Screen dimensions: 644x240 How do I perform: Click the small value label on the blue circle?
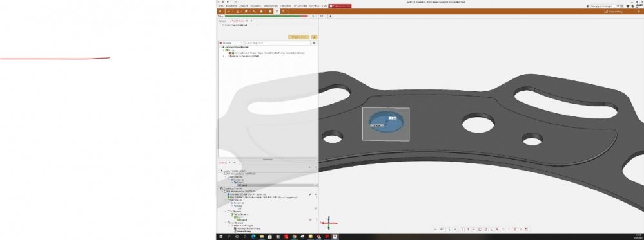click(393, 118)
